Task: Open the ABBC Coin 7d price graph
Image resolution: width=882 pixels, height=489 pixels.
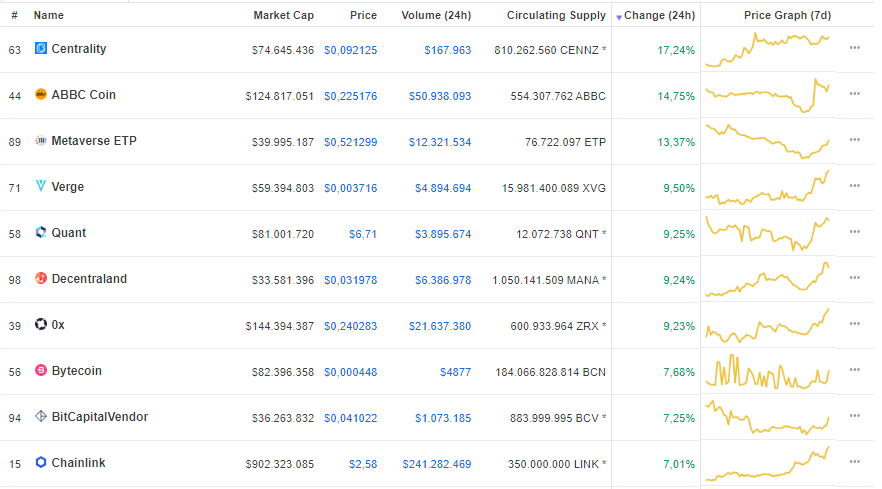Action: [x=768, y=96]
